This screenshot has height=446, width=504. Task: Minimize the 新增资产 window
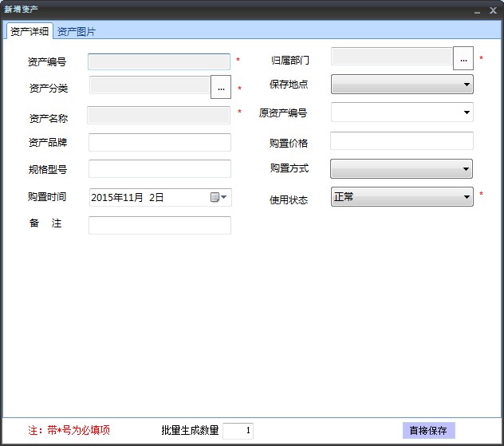coord(478,10)
